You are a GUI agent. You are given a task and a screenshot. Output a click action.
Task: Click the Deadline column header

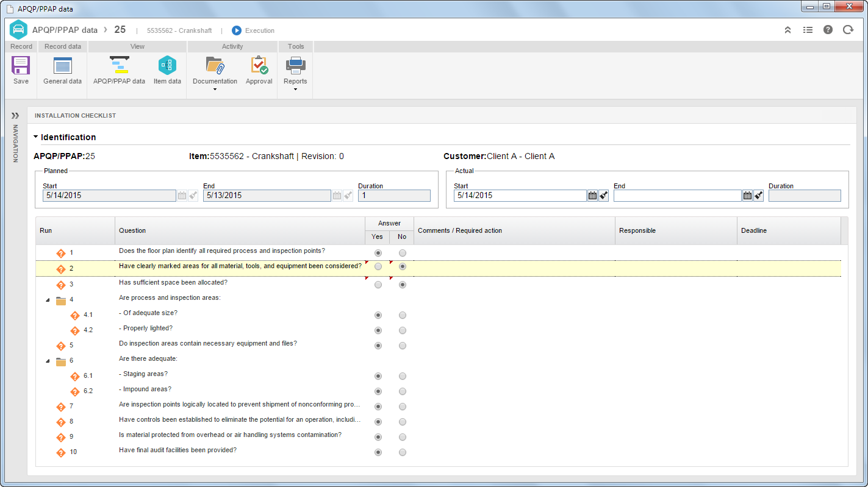pos(789,230)
